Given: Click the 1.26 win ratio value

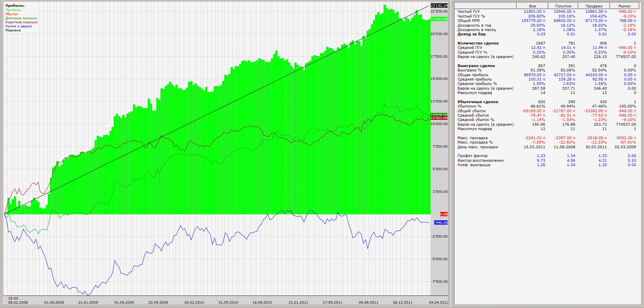Looking at the screenshot, I should [541, 165].
